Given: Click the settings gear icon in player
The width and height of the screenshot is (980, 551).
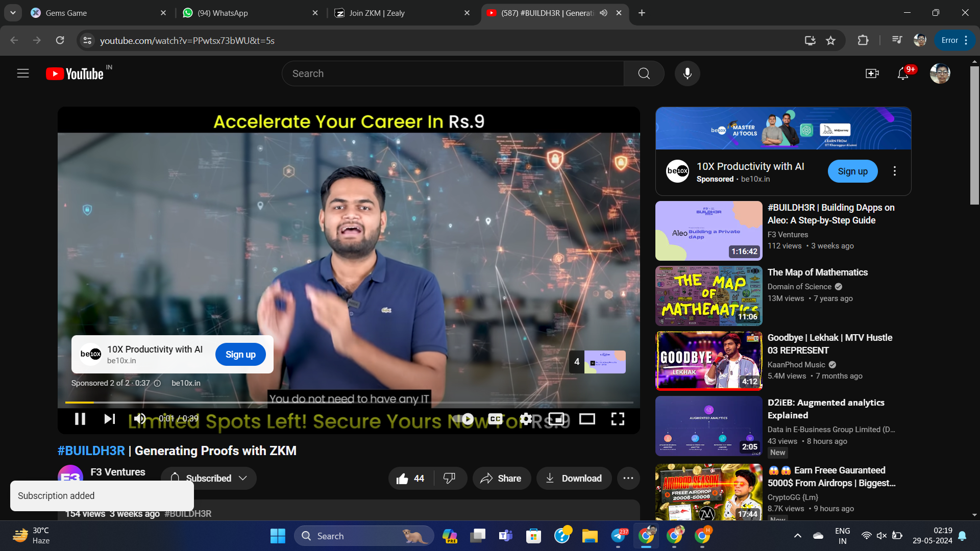Looking at the screenshot, I should (x=526, y=419).
